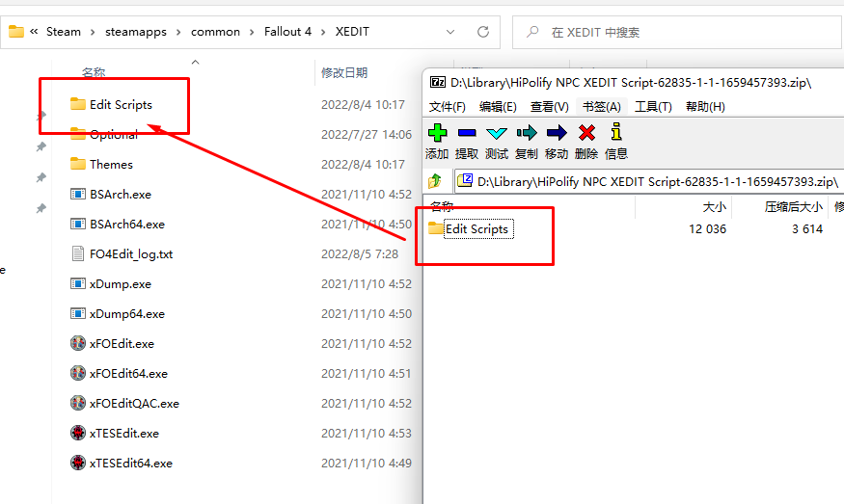
Task: Expand the Steam breadcrumb arrow
Action: tap(93, 32)
